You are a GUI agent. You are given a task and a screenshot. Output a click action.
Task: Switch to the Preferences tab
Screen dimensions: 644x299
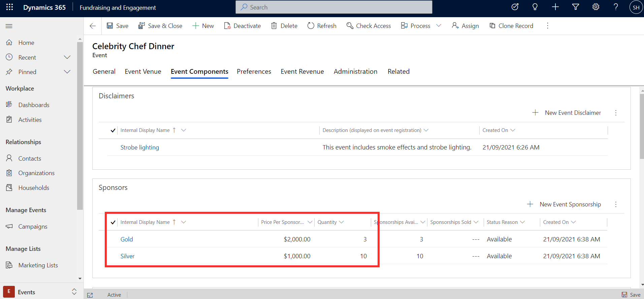point(254,72)
